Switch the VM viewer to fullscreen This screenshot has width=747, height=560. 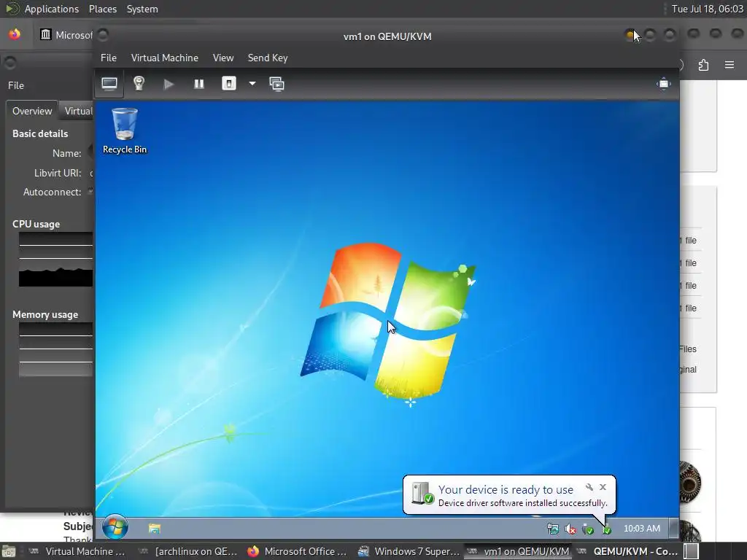pos(664,85)
